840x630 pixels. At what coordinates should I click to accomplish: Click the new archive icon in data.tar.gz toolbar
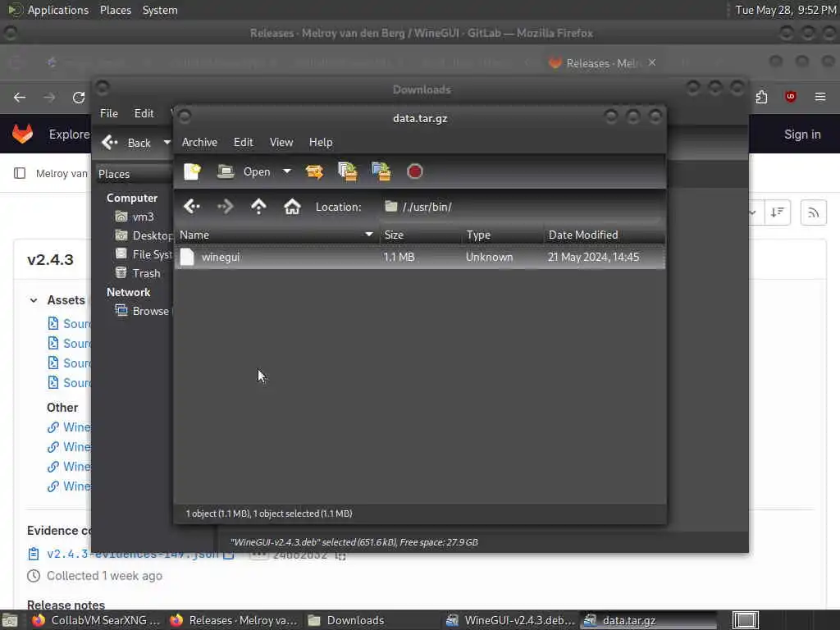coord(192,171)
